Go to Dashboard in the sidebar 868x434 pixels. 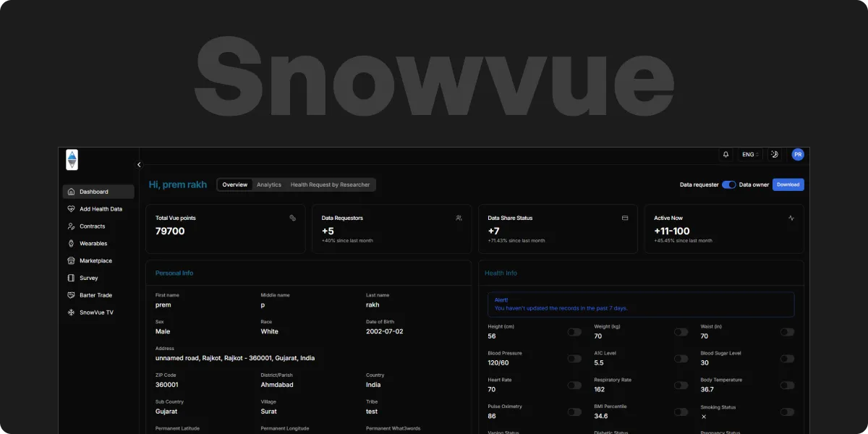(98, 192)
